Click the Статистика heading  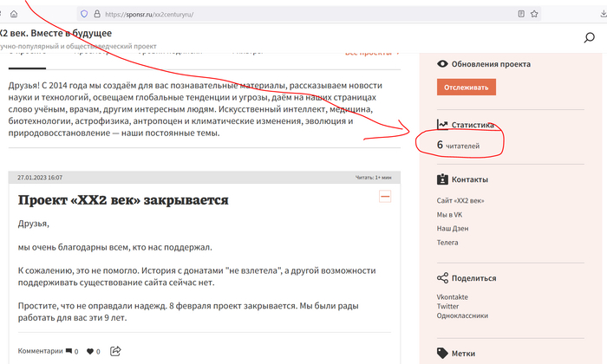[473, 125]
